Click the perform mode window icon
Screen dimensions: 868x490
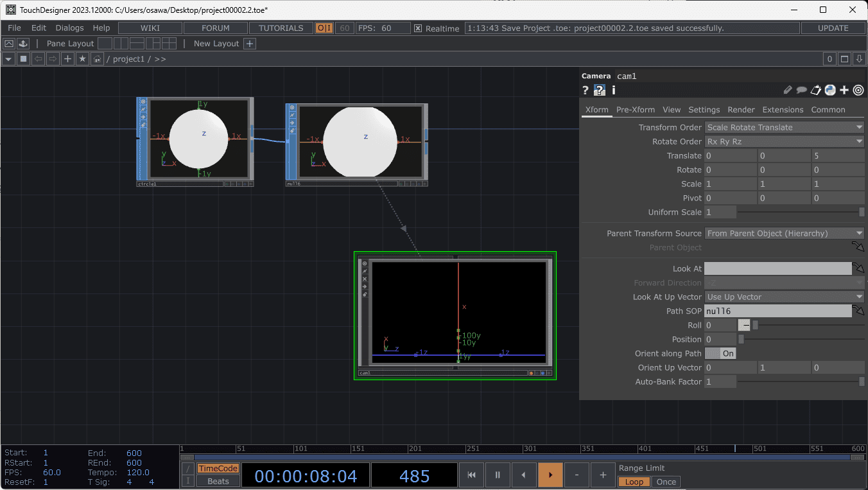click(x=9, y=44)
